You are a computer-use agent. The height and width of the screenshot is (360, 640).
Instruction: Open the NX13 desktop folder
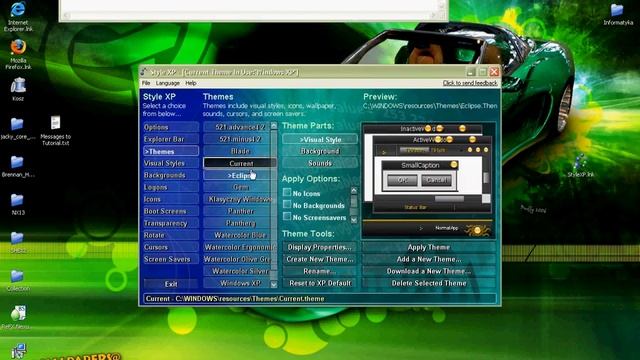[18, 204]
